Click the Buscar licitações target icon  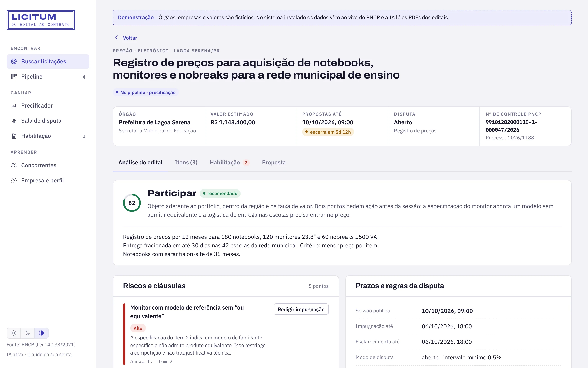[14, 61]
